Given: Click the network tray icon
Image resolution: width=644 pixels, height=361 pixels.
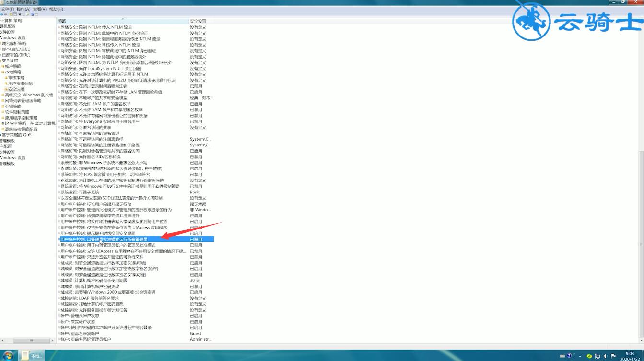Looking at the screenshot, I should pos(597,356).
